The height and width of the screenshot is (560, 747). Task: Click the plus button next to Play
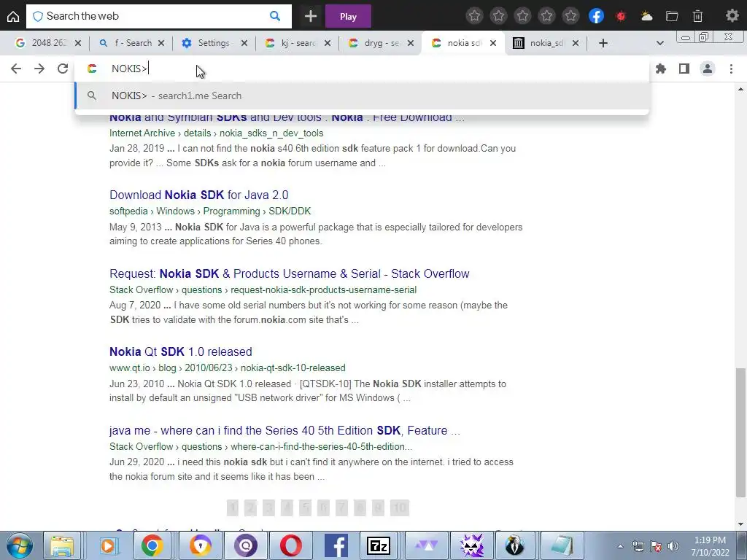coord(311,16)
